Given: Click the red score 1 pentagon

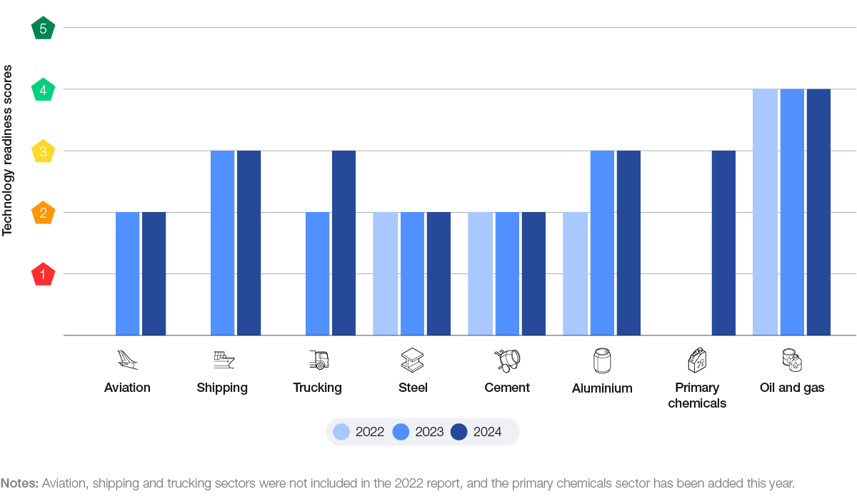Looking at the screenshot, I should (44, 274).
